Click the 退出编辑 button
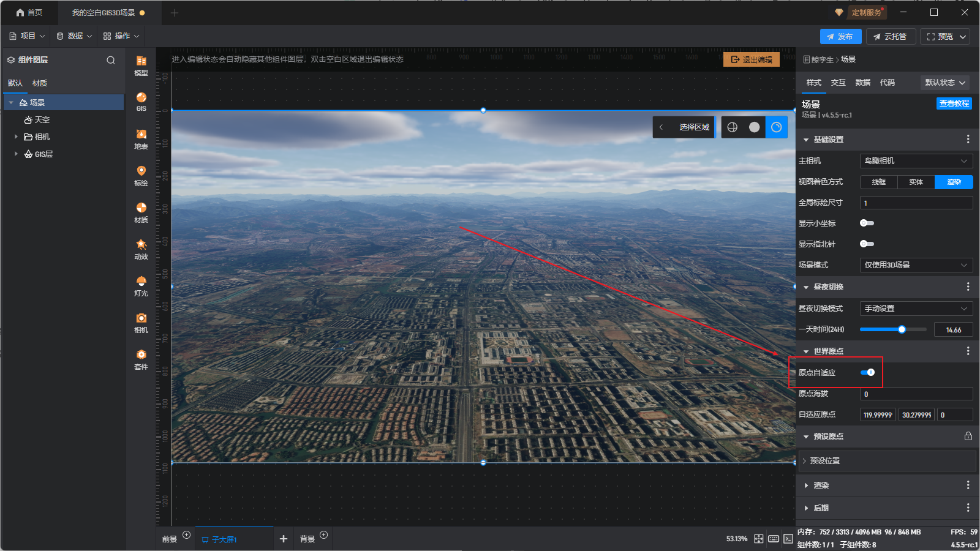Screen dimensions: 980x551 [x=752, y=59]
